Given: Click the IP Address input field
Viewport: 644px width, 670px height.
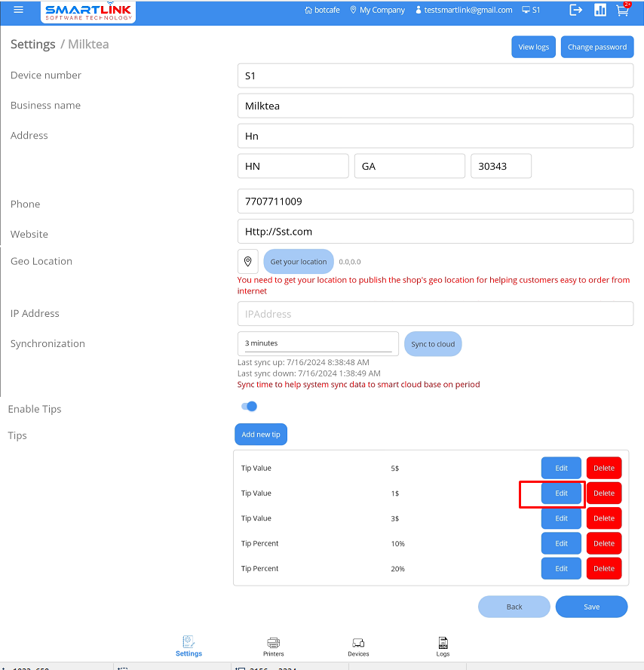Looking at the screenshot, I should pyautogui.click(x=435, y=314).
